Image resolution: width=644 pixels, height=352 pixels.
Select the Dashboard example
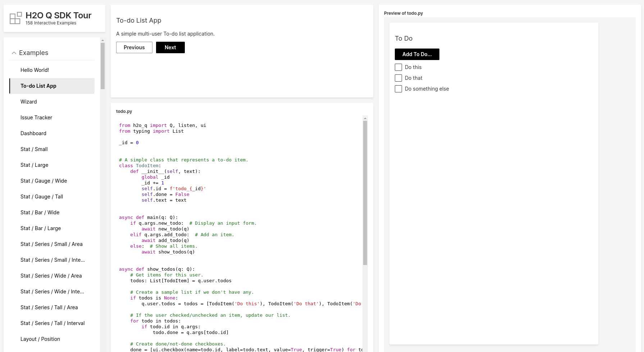(x=33, y=133)
